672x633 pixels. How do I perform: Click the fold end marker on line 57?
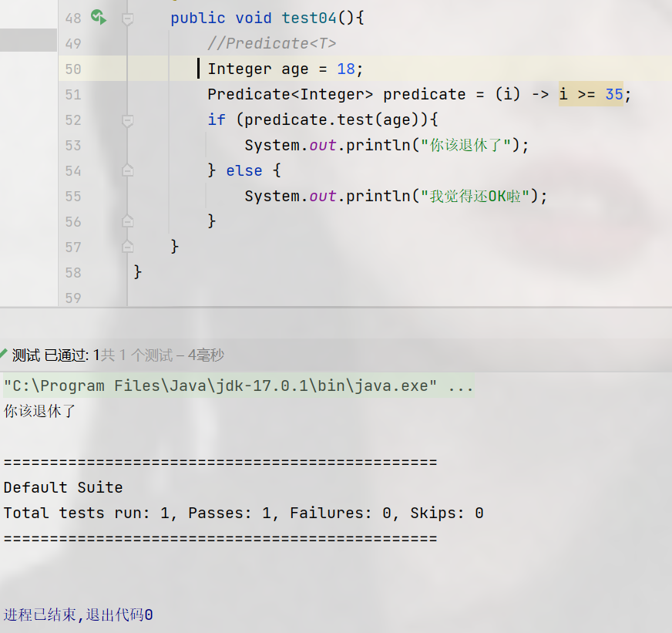click(x=127, y=247)
